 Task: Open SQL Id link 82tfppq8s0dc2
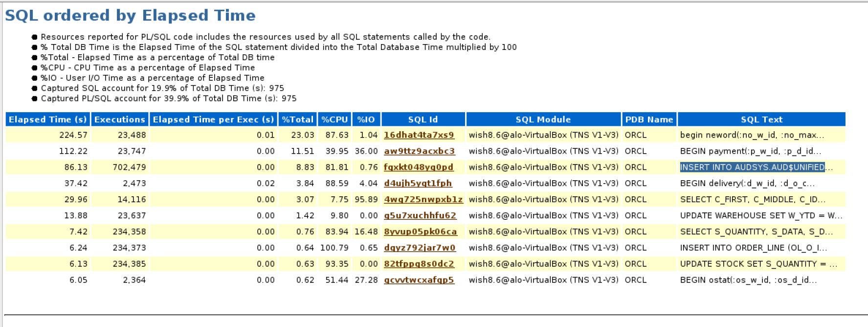[x=419, y=264]
